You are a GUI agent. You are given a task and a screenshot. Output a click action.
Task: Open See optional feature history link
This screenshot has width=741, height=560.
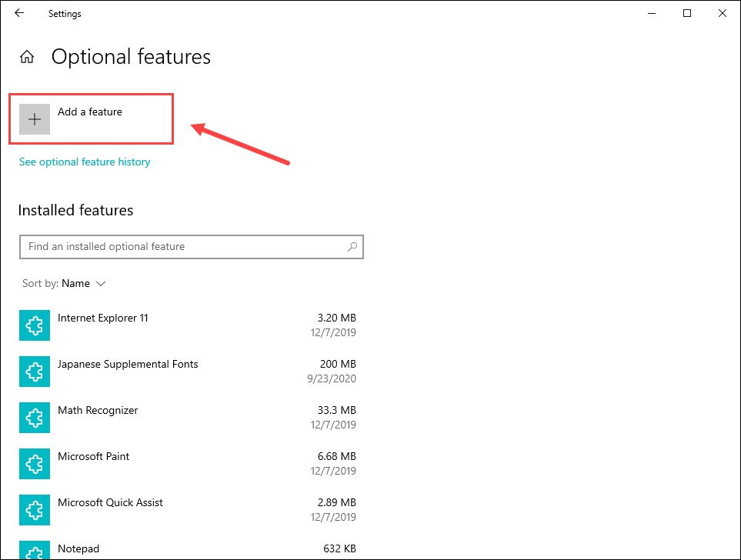[85, 162]
